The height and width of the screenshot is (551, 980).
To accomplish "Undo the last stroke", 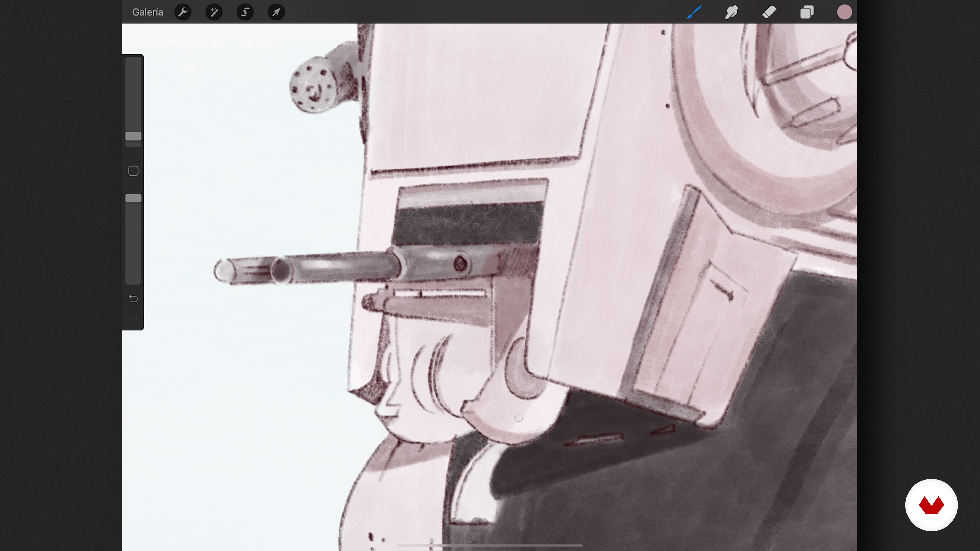I will point(133,298).
